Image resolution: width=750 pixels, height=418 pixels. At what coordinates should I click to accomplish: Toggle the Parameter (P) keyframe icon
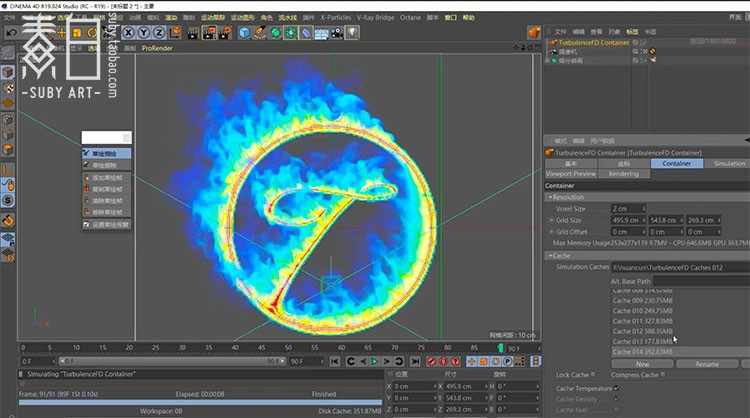(507, 362)
